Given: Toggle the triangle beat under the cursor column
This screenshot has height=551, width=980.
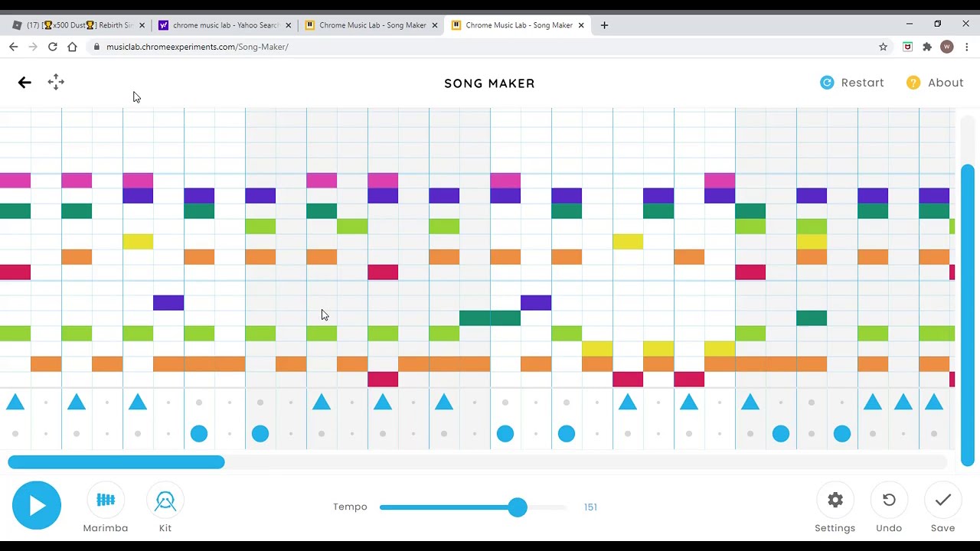Looking at the screenshot, I should pos(322,402).
